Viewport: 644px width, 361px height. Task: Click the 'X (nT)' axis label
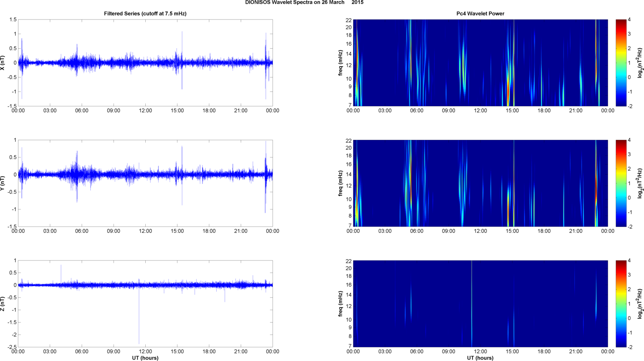(x=3, y=63)
